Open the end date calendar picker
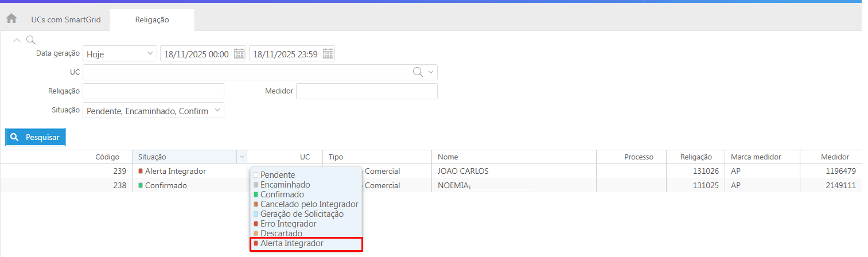Screen dimensions: 868x257 click(x=328, y=54)
